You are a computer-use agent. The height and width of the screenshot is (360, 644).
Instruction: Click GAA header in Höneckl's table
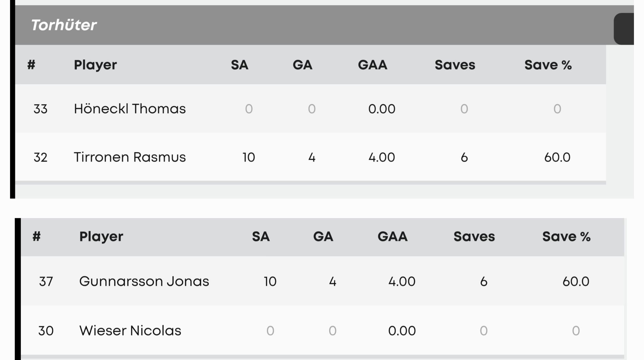tap(372, 65)
